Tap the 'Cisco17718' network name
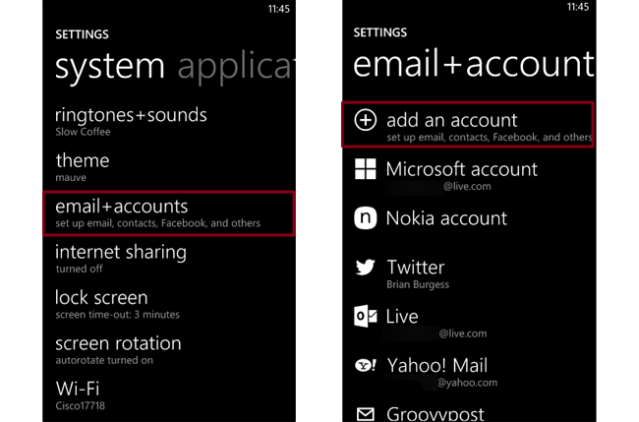The width and height of the screenshot is (639, 422). [80, 406]
